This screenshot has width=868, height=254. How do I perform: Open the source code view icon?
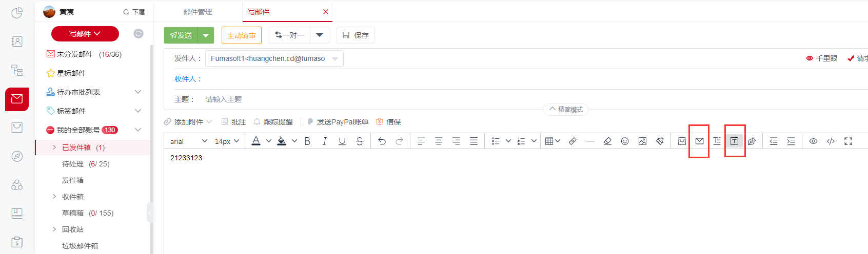[831, 141]
